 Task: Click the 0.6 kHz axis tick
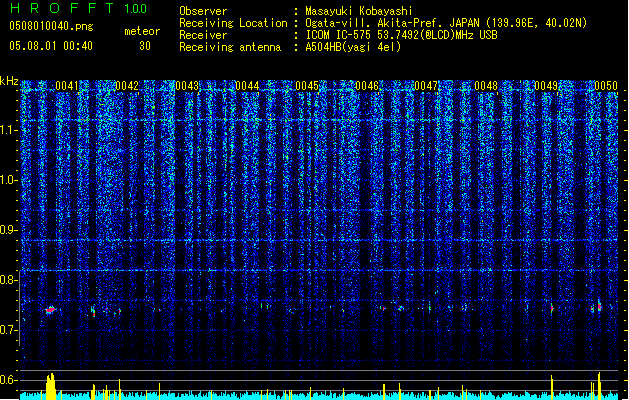[x=8, y=380]
